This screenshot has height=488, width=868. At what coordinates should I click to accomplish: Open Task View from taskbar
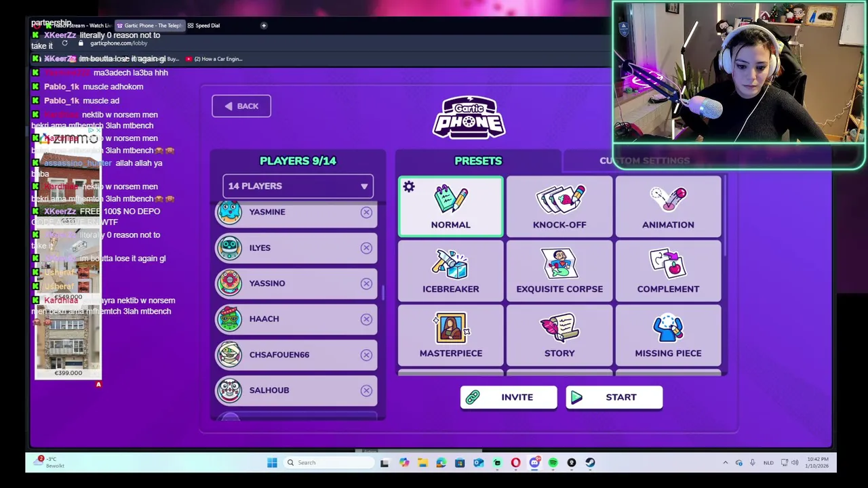point(384,463)
